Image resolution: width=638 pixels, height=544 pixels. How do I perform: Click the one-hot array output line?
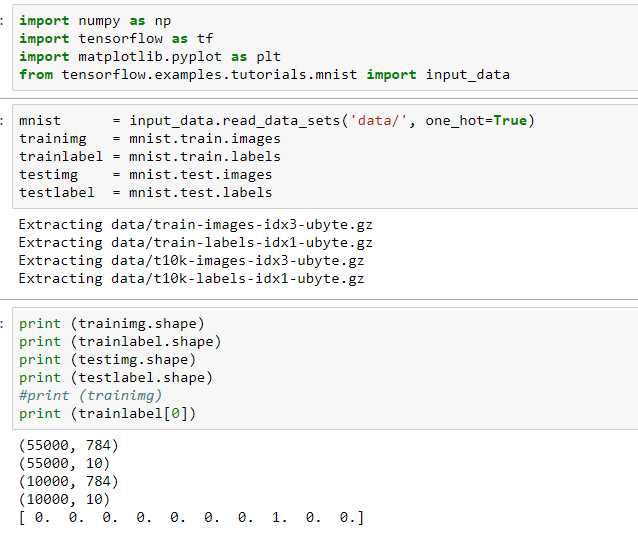[x=192, y=518]
